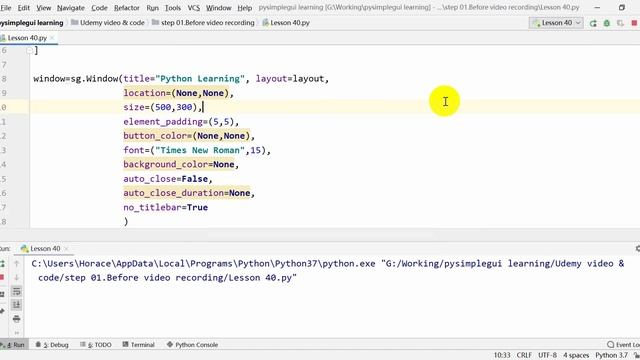Open the Help menu
Viewport: 640px width, 360px height.
click(244, 8)
